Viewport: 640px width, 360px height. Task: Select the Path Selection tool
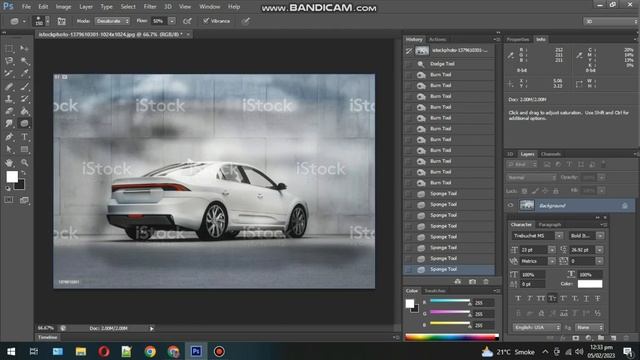tap(9, 149)
